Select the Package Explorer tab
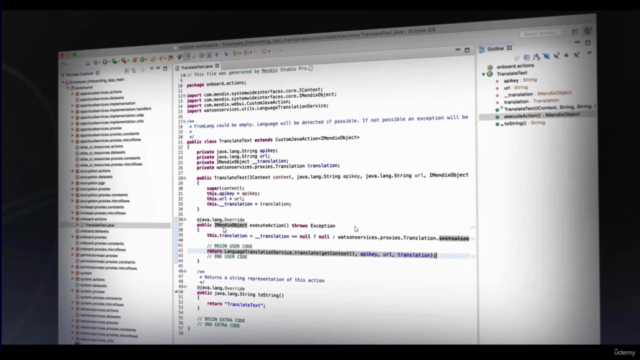The width and height of the screenshot is (640, 360). pos(80,74)
